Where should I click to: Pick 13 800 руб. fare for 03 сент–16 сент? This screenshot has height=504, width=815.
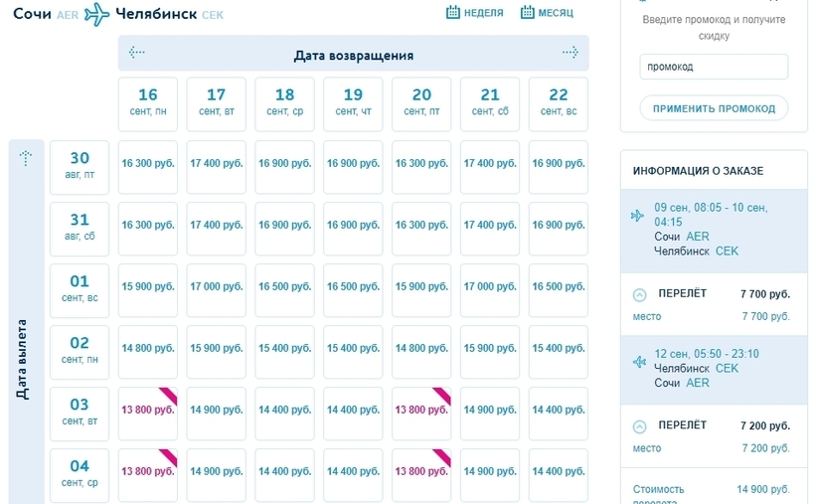pos(147,410)
